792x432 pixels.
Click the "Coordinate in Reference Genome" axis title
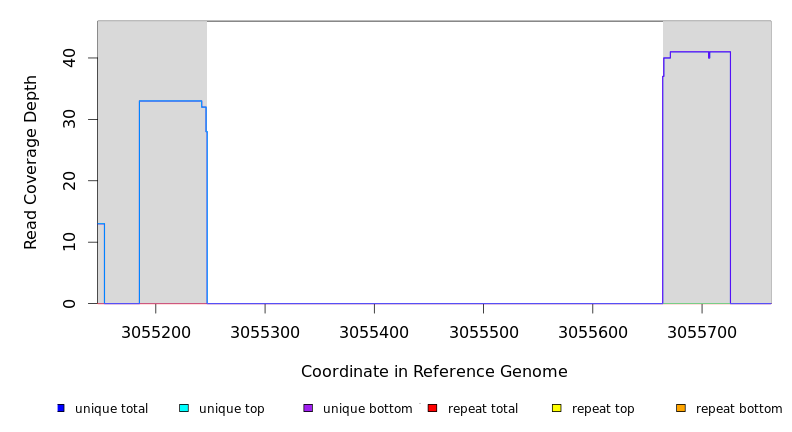coord(434,372)
